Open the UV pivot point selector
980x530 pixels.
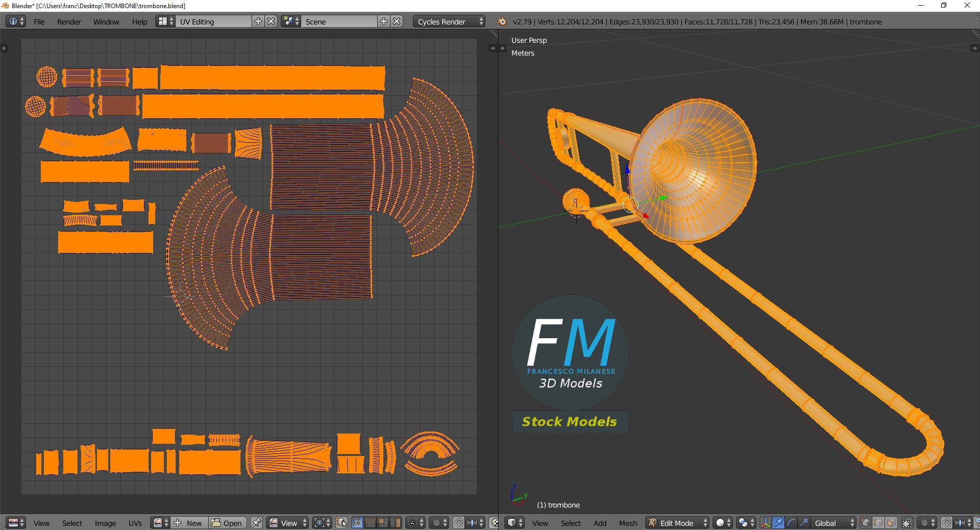coord(322,523)
